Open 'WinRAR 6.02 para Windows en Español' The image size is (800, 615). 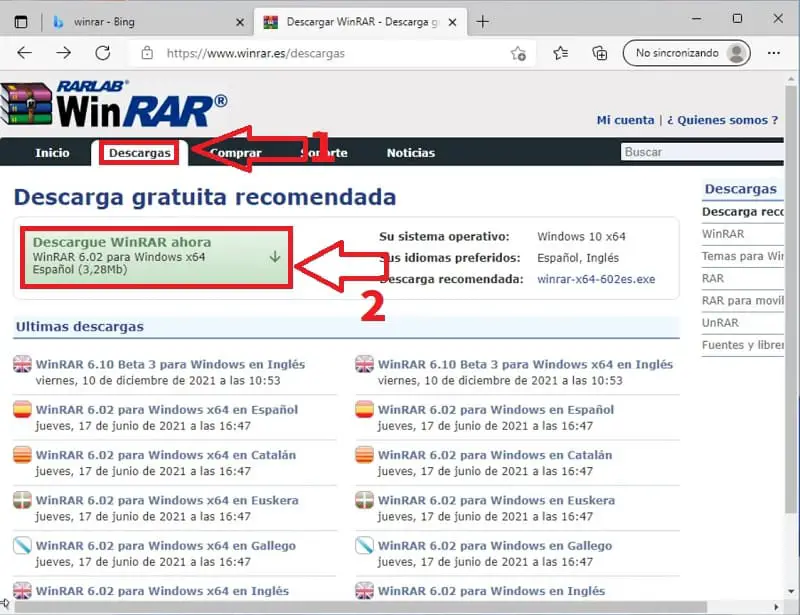coord(495,410)
